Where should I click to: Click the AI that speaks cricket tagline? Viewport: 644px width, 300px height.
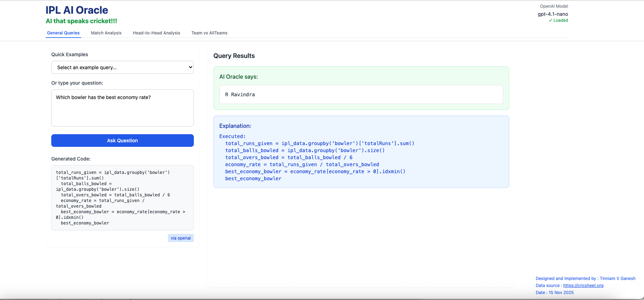[x=81, y=21]
